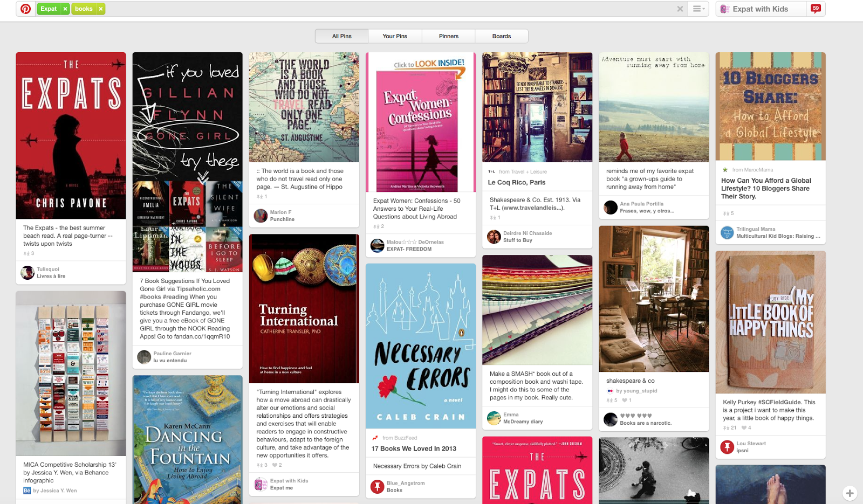Image resolution: width=863 pixels, height=504 pixels.
Task: Click the MarocMama source star icon
Action: pos(725,170)
